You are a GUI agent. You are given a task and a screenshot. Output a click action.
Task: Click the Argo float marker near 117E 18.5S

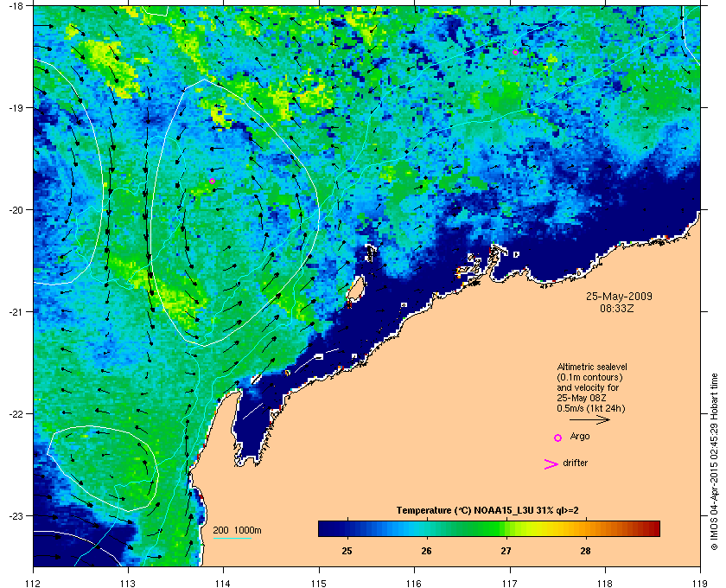click(515, 53)
